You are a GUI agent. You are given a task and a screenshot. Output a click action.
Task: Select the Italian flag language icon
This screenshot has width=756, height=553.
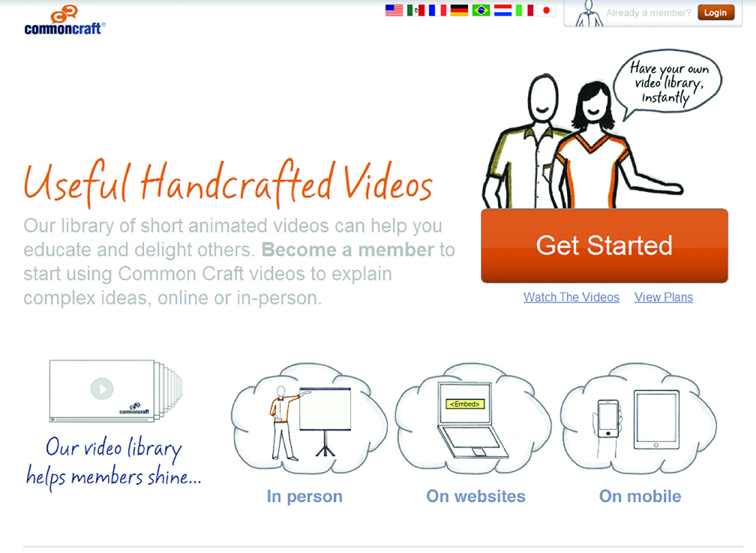(x=523, y=11)
